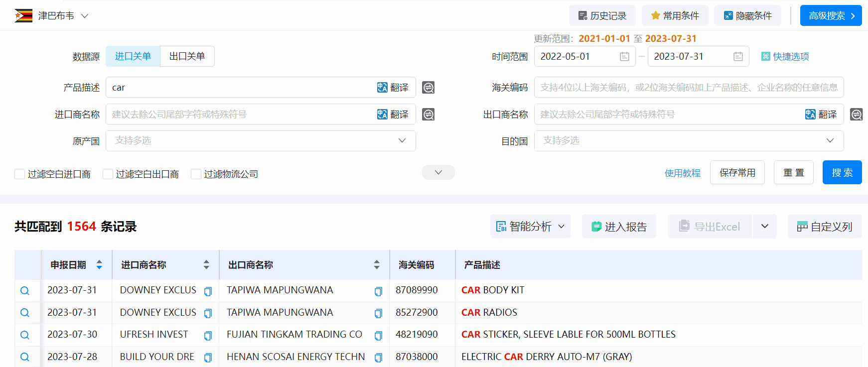
Task: Switch to 出口关单 data source tab
Action: (187, 56)
